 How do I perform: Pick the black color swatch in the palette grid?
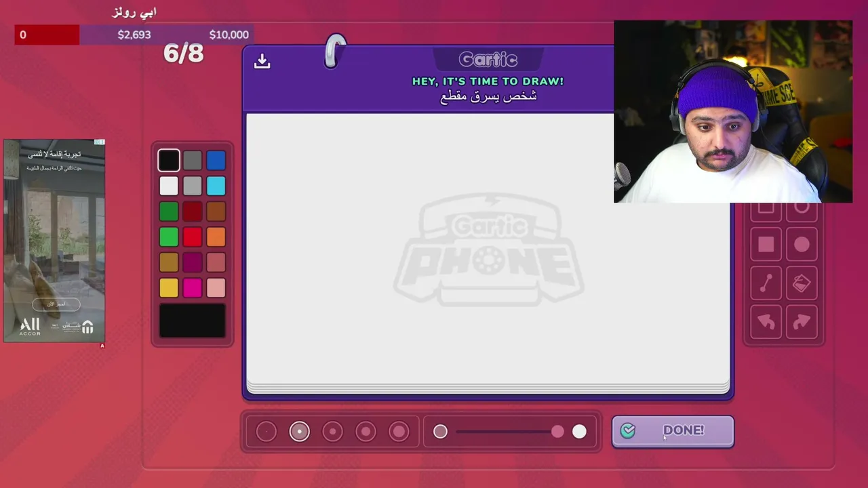[x=169, y=161]
